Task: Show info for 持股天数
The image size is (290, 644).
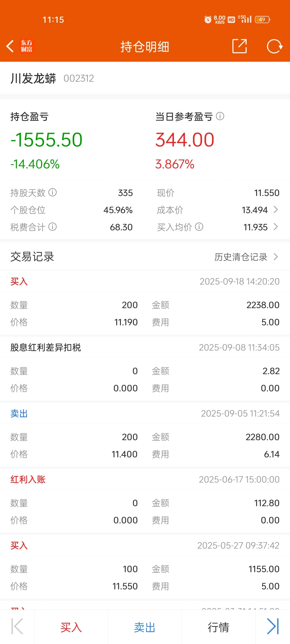Action: [53, 192]
